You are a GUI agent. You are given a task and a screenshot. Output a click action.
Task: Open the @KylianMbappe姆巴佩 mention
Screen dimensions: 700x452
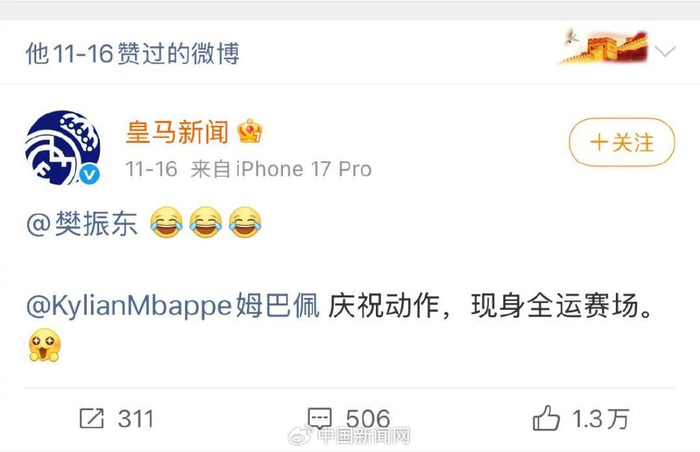coord(173,306)
